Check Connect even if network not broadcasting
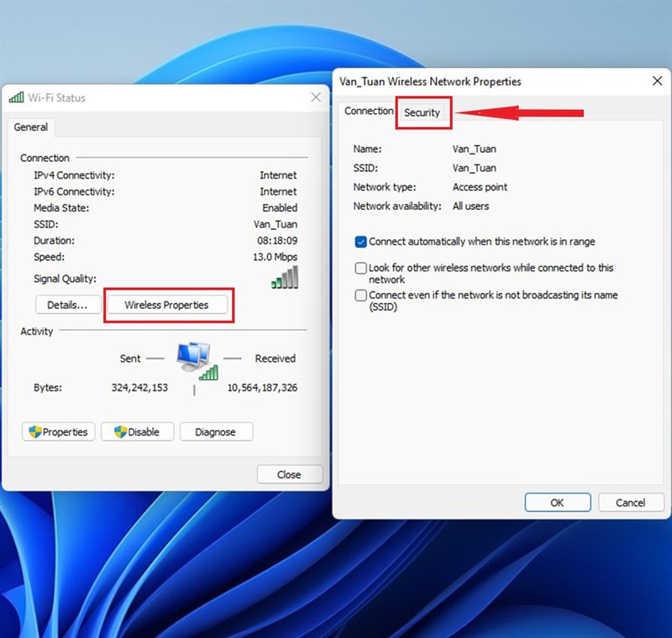The image size is (672, 638). pyautogui.click(x=361, y=295)
